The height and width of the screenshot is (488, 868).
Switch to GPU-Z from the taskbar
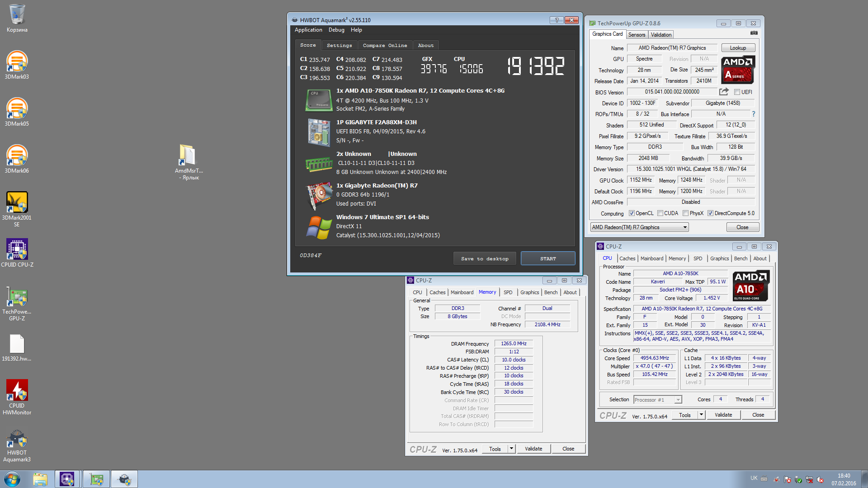tap(96, 479)
